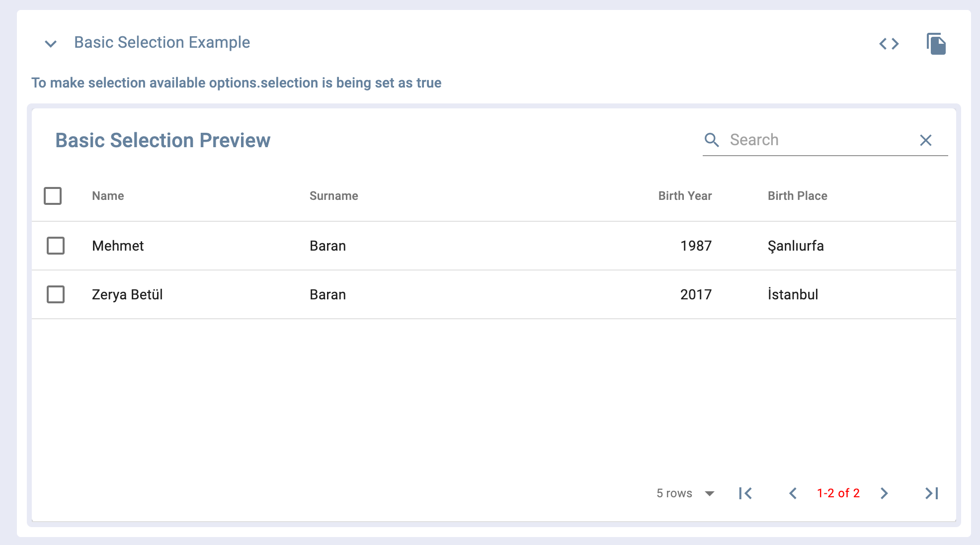Copy the example code using the copy icon

pyautogui.click(x=935, y=44)
